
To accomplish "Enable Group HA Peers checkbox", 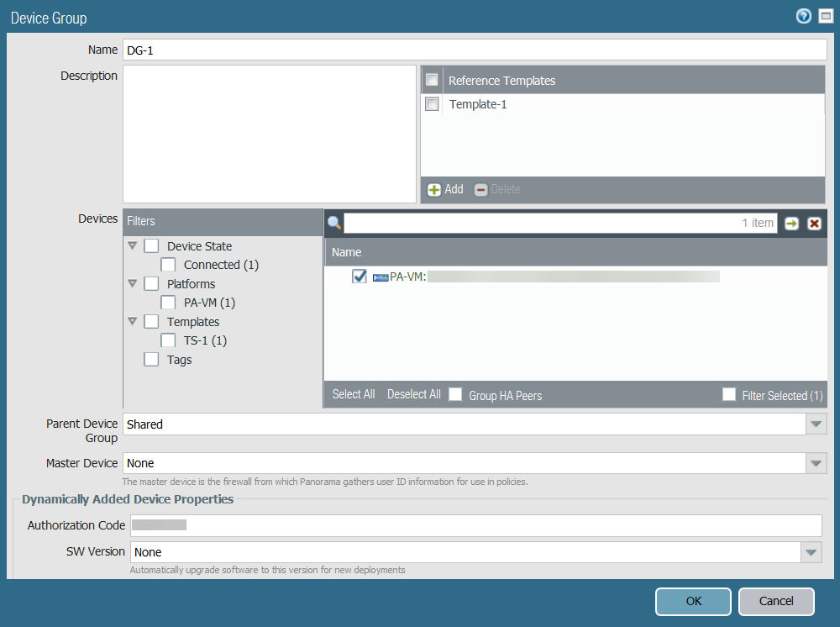I will (x=455, y=394).
